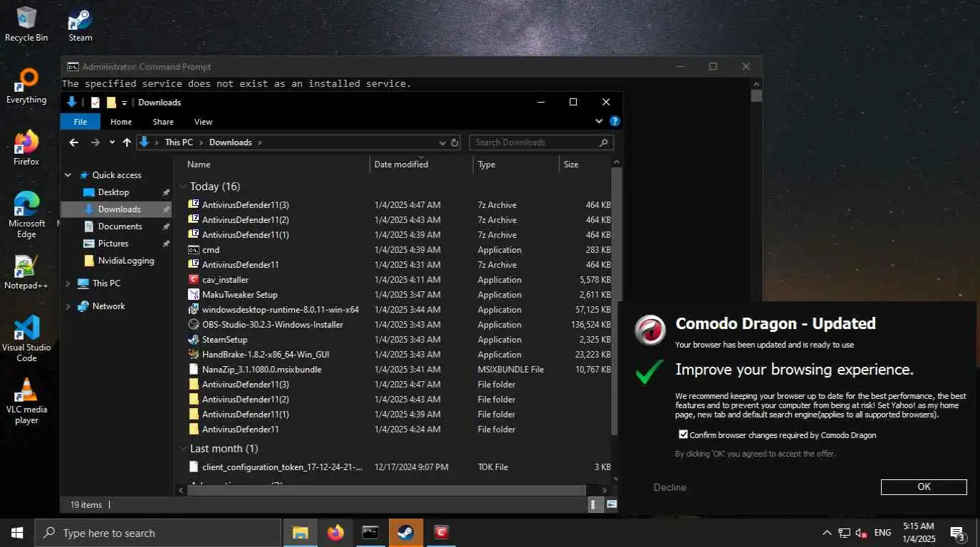Click the muted volume tray icon

pyautogui.click(x=861, y=533)
